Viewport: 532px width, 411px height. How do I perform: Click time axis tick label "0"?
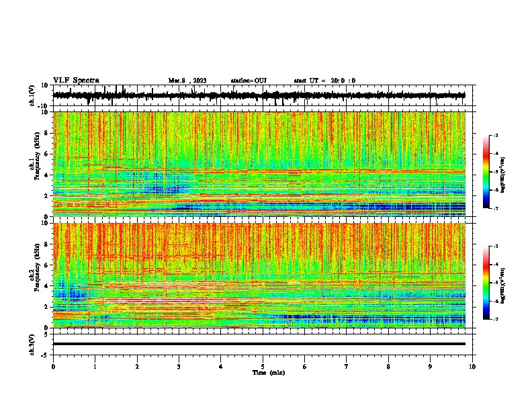[x=53, y=367]
